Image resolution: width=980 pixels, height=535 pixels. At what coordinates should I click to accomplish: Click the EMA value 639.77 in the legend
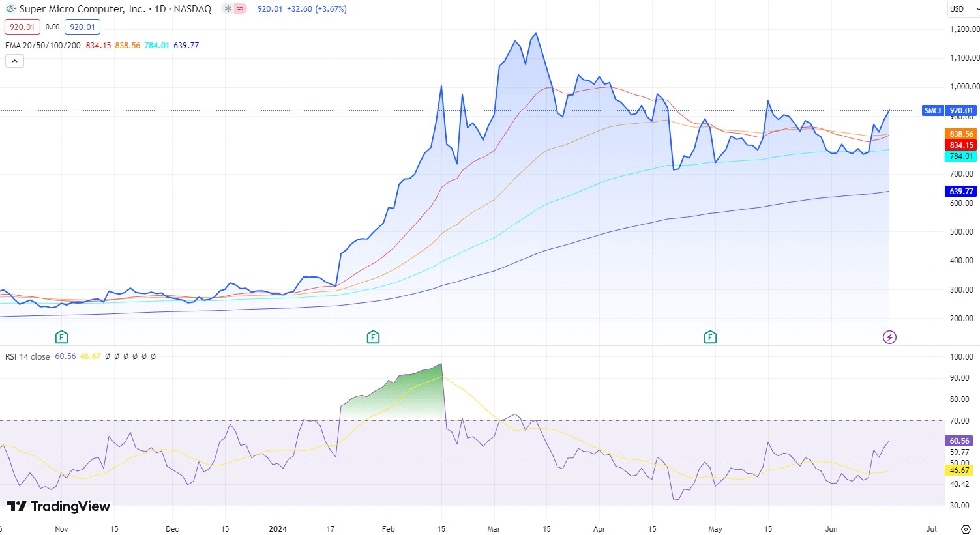186,46
